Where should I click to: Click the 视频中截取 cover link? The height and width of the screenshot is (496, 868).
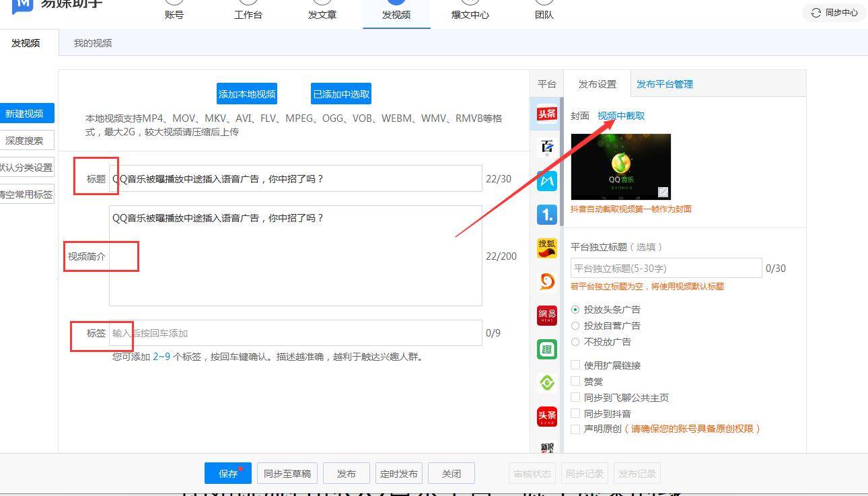(x=621, y=116)
